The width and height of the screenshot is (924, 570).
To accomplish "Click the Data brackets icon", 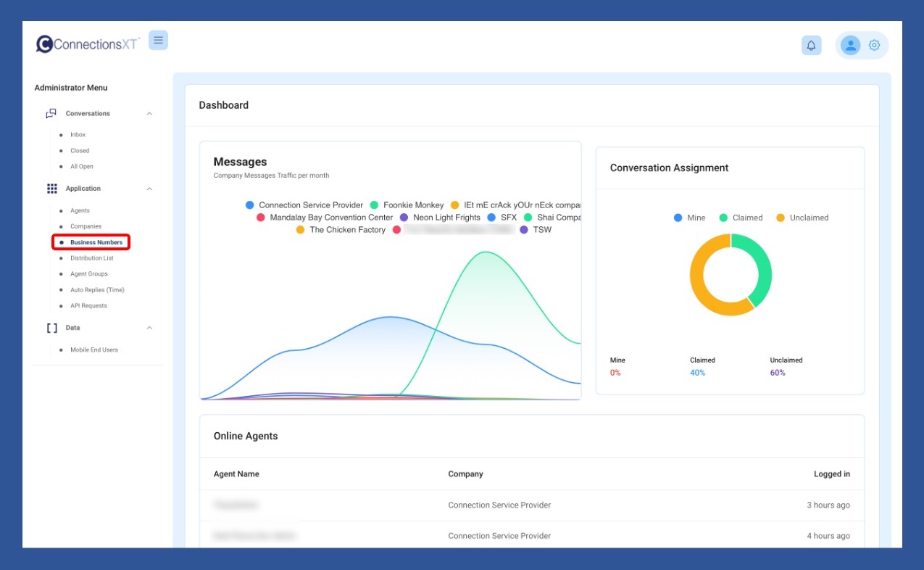I will click(52, 328).
